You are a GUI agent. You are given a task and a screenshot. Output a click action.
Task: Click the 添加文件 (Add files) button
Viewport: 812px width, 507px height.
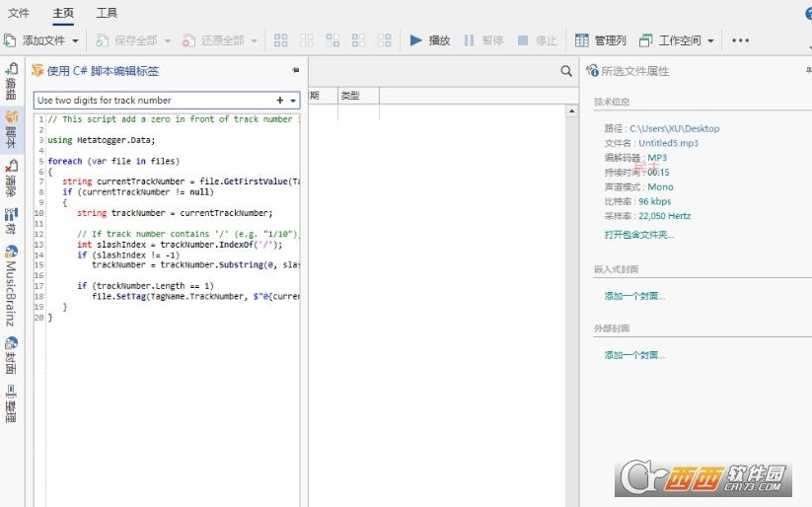click(x=35, y=40)
